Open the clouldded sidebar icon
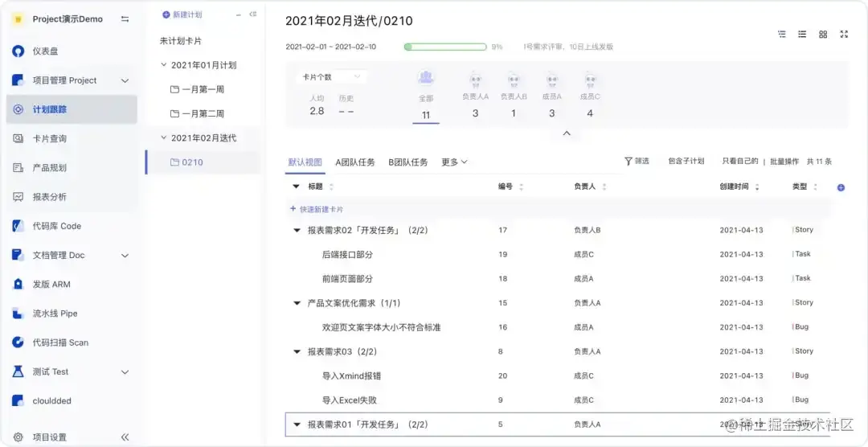This screenshot has width=868, height=447. [18, 400]
